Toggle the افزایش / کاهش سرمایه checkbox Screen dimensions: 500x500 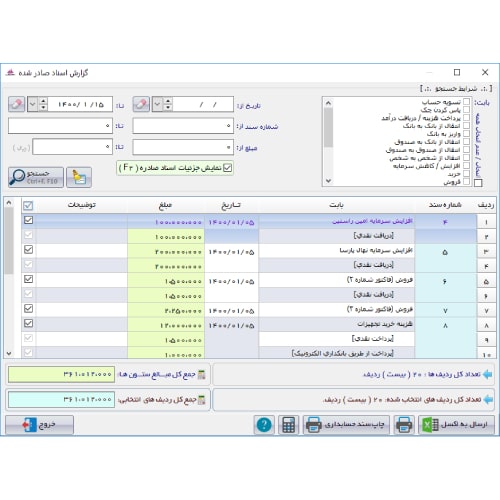tap(467, 165)
